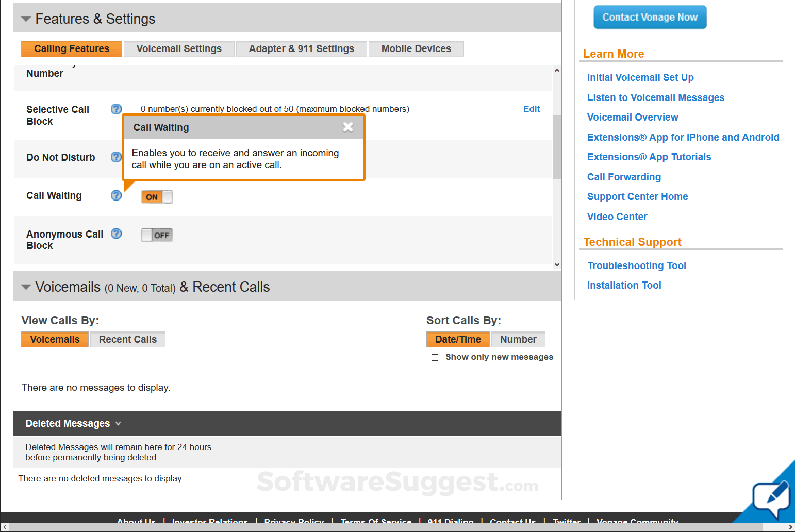Screen dimensions: 795x532
Task: Click the help icon beside Selective Call Block
Action: (x=116, y=109)
